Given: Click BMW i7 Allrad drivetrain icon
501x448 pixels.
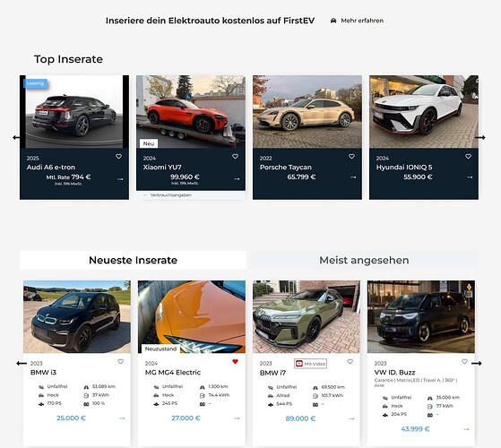Looking at the screenshot, I should click(271, 396).
